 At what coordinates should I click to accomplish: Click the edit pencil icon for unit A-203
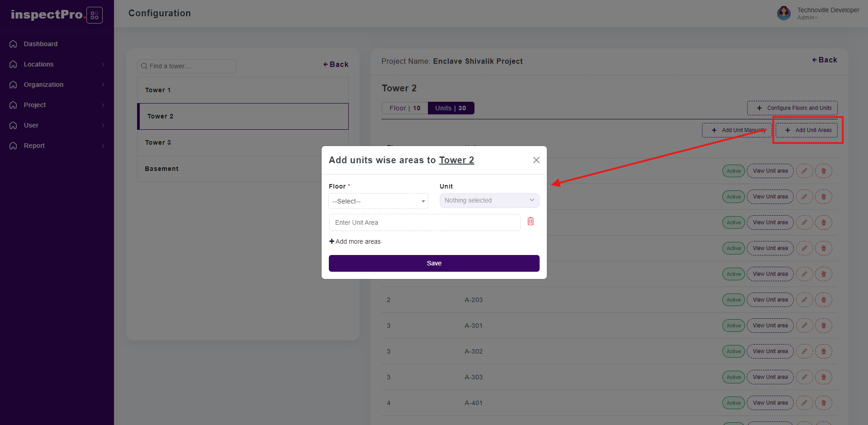click(x=804, y=300)
